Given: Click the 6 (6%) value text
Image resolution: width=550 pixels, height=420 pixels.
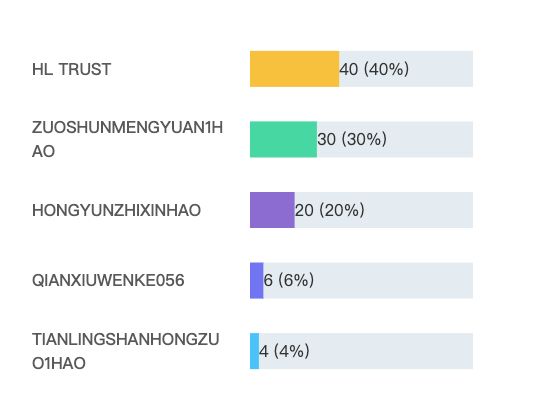Looking at the screenshot, I should click(x=289, y=280).
